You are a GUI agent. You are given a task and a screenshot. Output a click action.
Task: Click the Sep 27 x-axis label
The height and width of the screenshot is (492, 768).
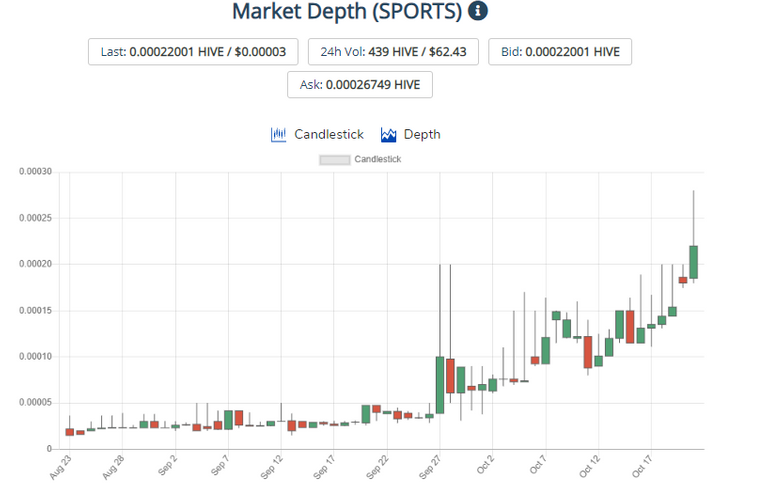point(431,467)
